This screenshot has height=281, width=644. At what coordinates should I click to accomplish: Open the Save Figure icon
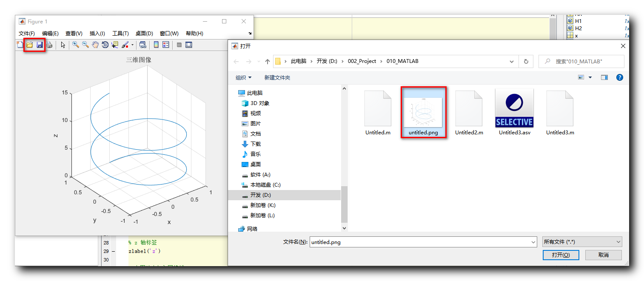tap(40, 45)
